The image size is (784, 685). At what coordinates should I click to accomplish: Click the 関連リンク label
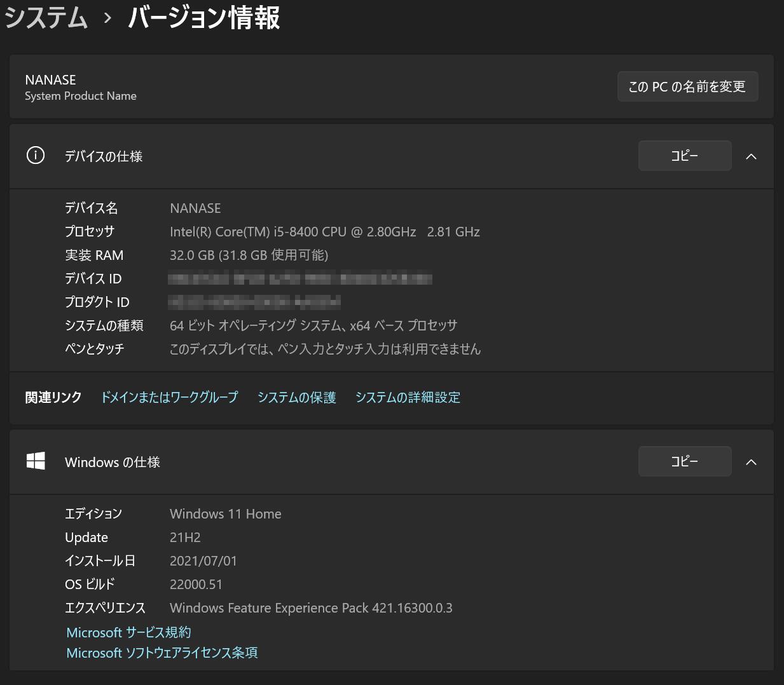coord(53,397)
